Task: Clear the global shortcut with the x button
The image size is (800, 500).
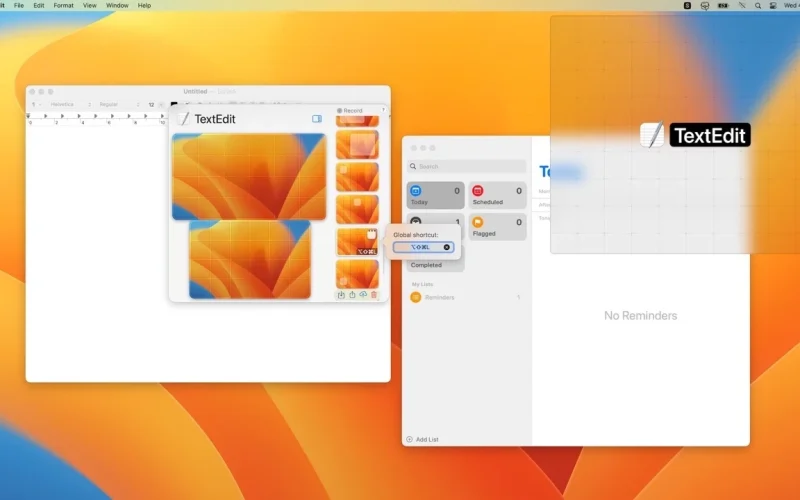Action: (446, 247)
